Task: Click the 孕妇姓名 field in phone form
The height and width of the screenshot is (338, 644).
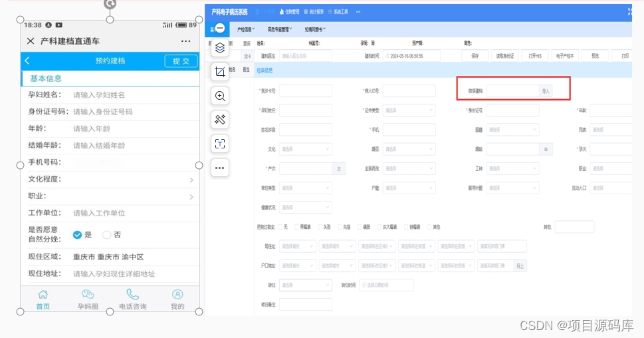Action: point(135,95)
